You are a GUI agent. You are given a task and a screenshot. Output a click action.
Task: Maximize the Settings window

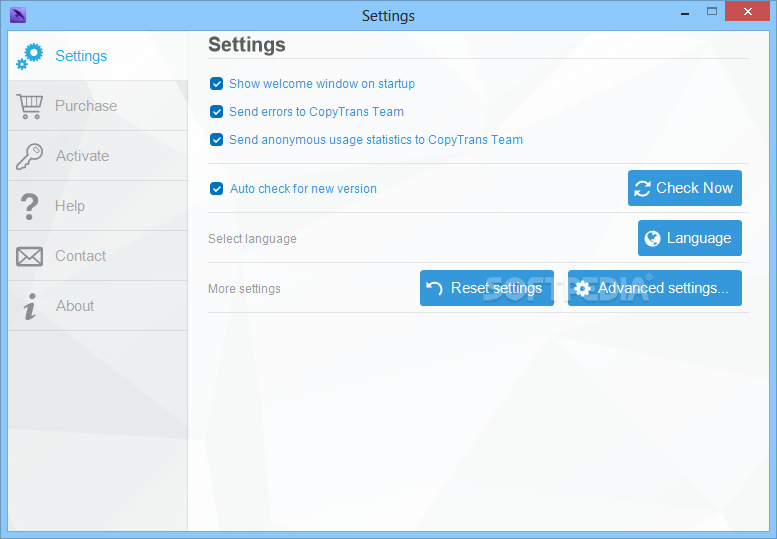712,11
